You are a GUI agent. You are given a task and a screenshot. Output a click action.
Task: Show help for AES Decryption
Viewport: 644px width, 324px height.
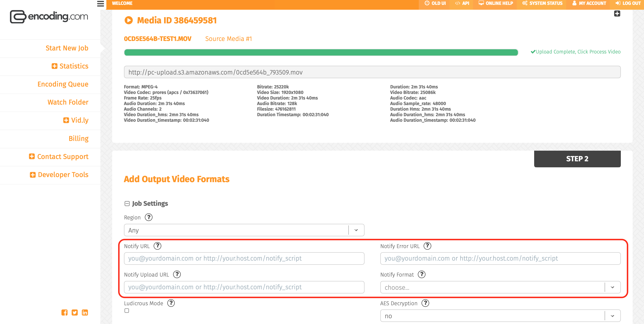(x=425, y=303)
